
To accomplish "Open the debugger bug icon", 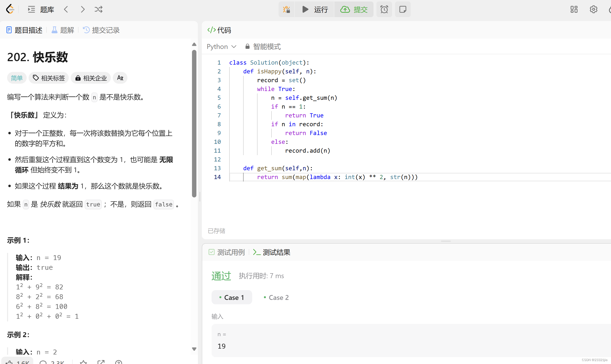I will pos(286,9).
